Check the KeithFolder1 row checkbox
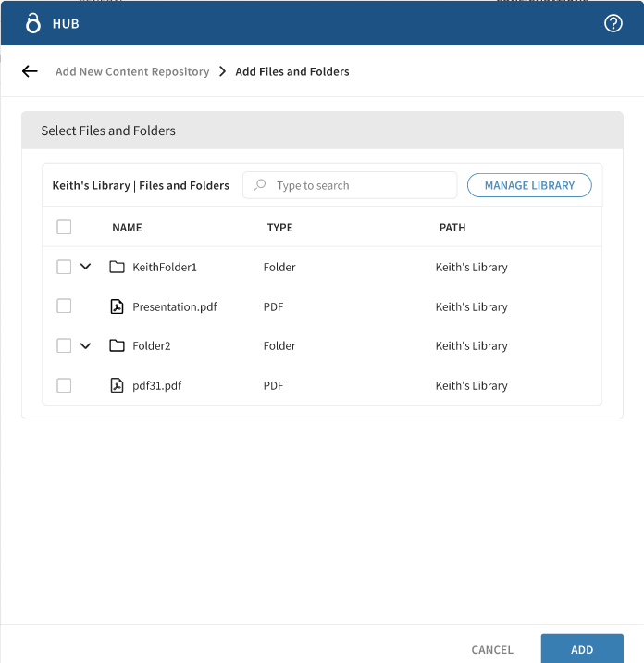This screenshot has height=663, width=644. pos(64,267)
